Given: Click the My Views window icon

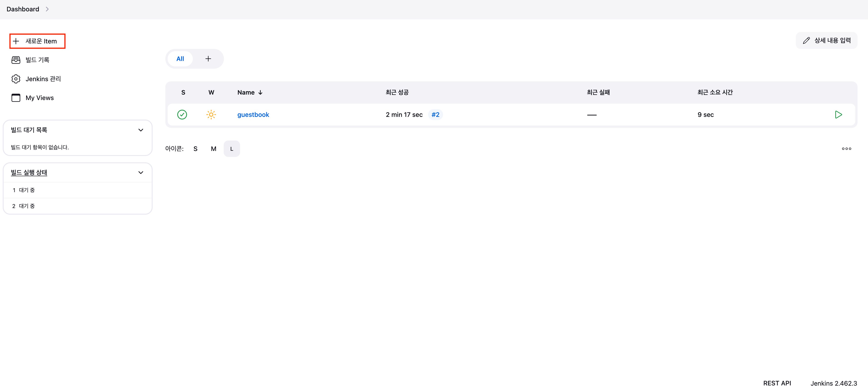Looking at the screenshot, I should 16,98.
